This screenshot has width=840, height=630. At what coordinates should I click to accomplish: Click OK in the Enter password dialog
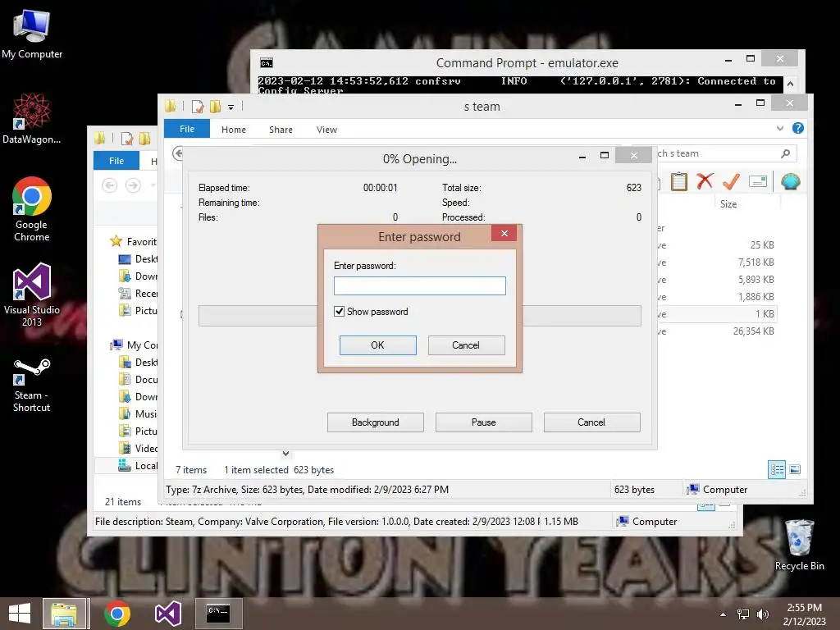pos(377,345)
